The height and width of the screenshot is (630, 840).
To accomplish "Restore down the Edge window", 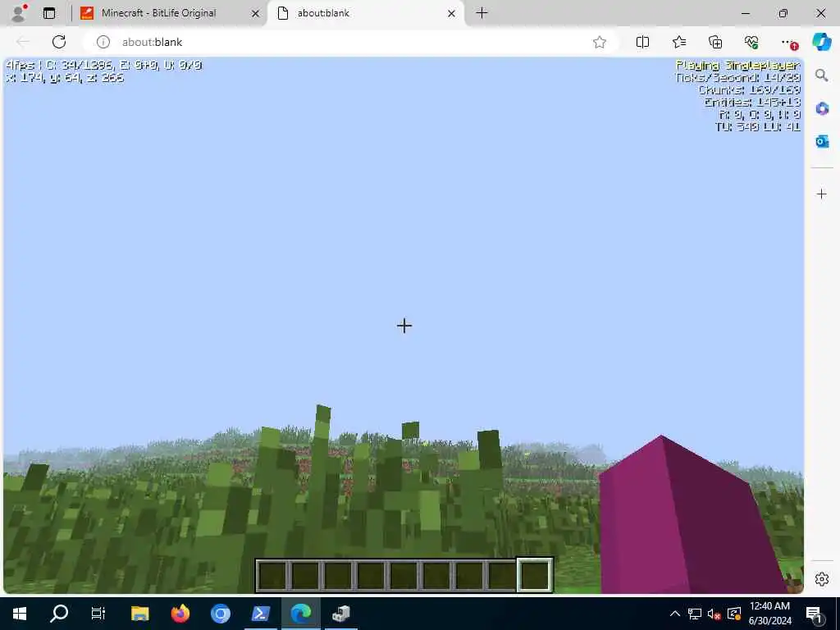I will click(783, 13).
